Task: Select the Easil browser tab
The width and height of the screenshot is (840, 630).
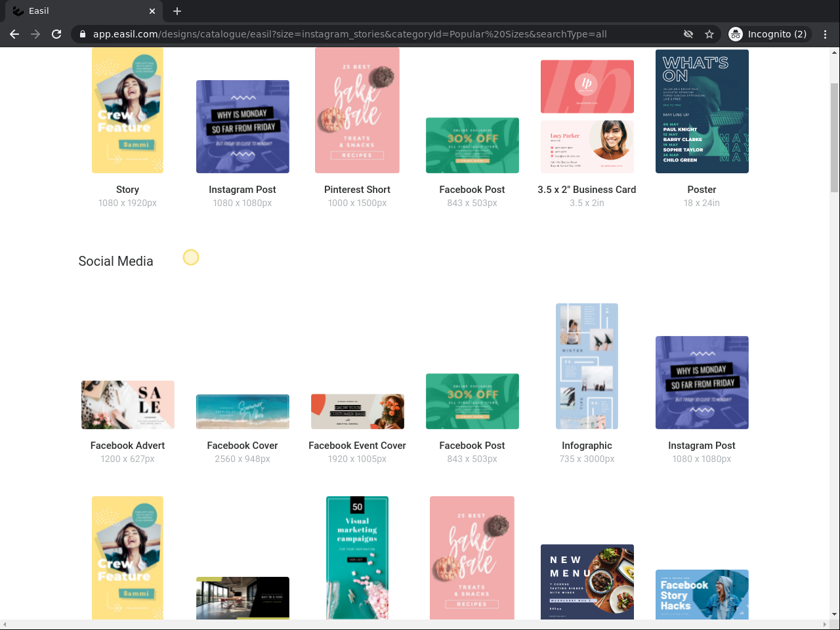Action: [84, 11]
